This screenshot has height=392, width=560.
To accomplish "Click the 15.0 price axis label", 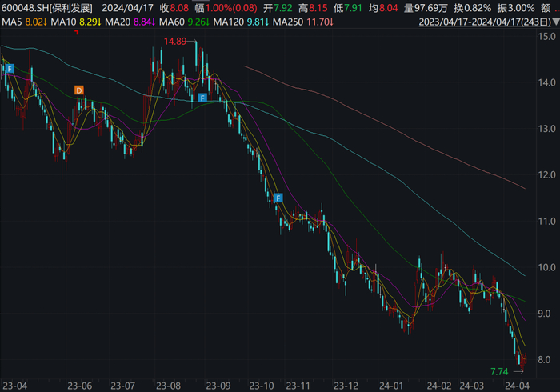I will [x=546, y=37].
